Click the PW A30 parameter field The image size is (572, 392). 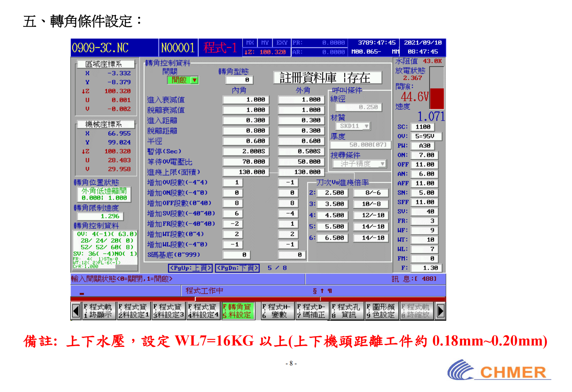tap(423, 146)
